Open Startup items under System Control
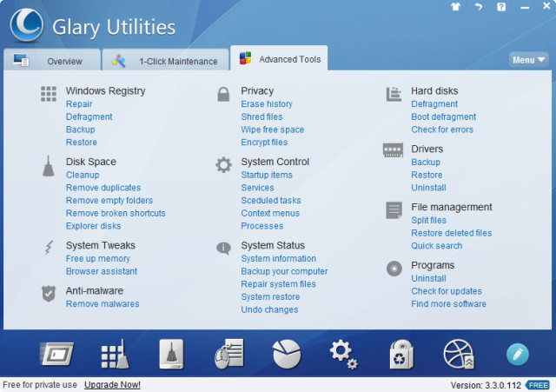The height and width of the screenshot is (392, 556). [x=267, y=175]
